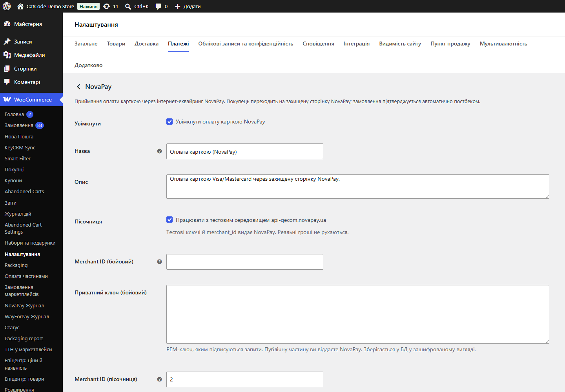565x392 pixels.
Task: Open pending updates icon showing 11
Action: pos(106,6)
